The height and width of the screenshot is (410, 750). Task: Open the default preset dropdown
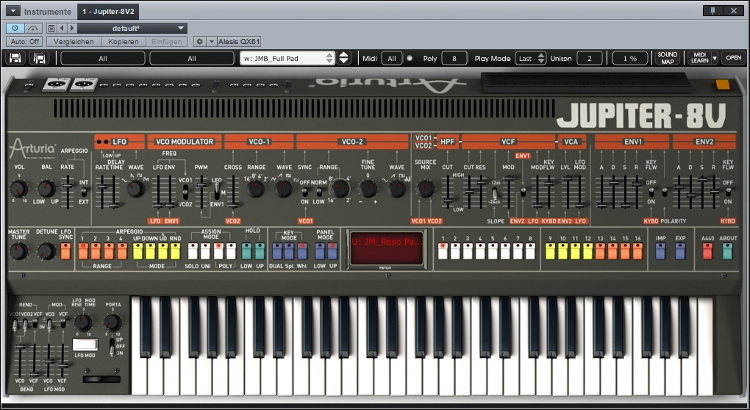tap(132, 28)
